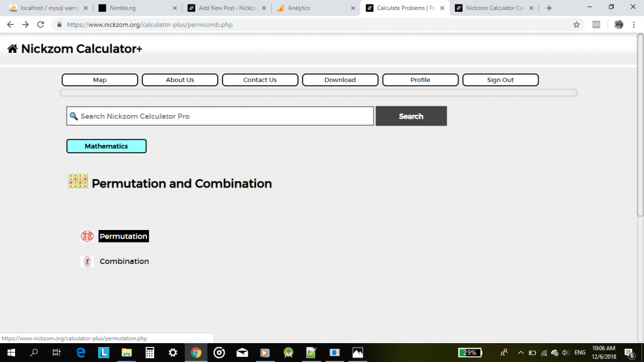Click the Mathematics category button
Image resolution: width=644 pixels, height=362 pixels.
tap(106, 146)
